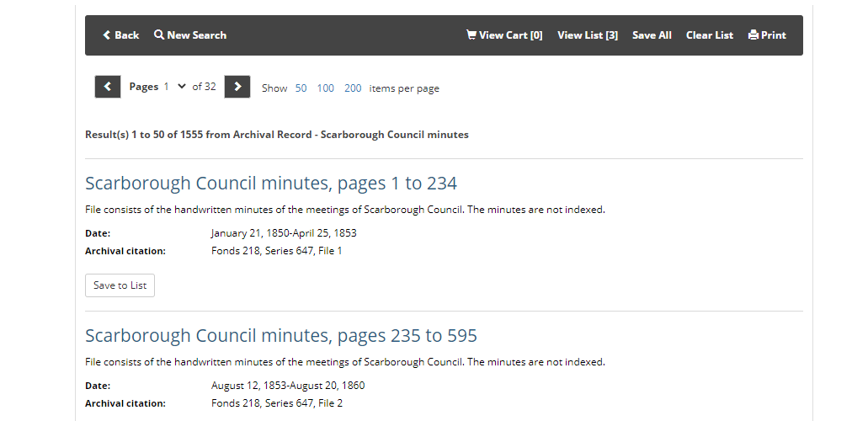
Task: Save File 1 record to list
Action: point(120,285)
